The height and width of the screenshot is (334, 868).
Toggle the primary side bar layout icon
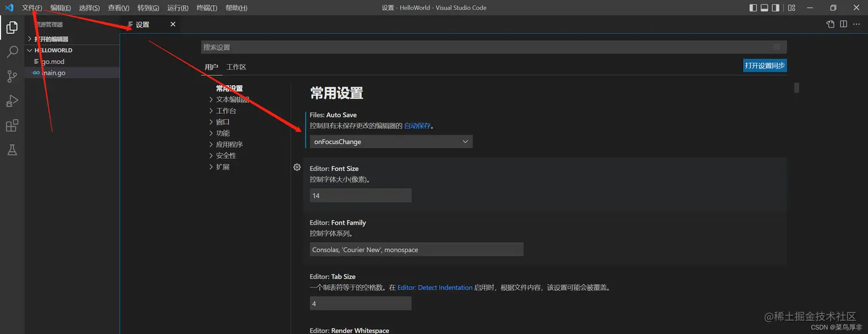coord(753,8)
